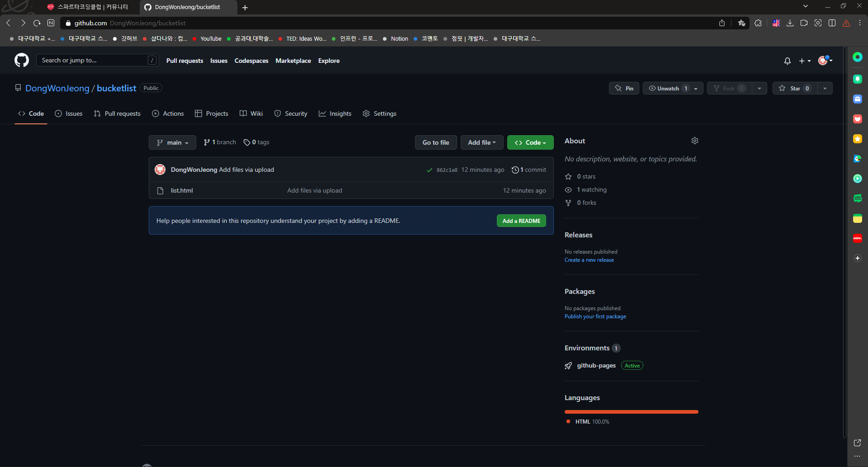Click the github-pages rocket environment icon
868x467 pixels.
[x=568, y=366]
